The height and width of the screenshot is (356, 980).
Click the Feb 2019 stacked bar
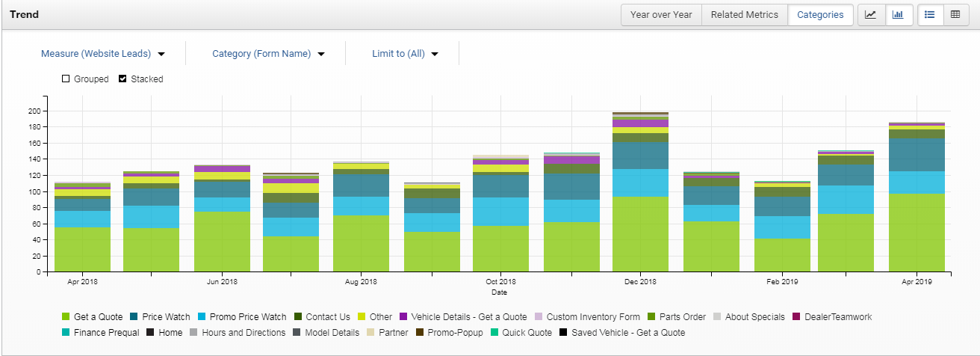coord(782,226)
